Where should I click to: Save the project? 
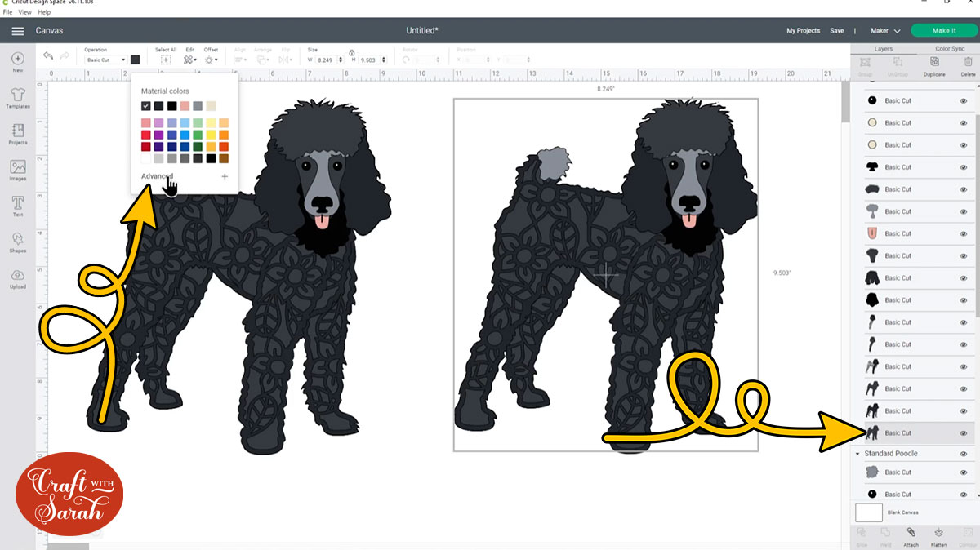[x=837, y=31]
